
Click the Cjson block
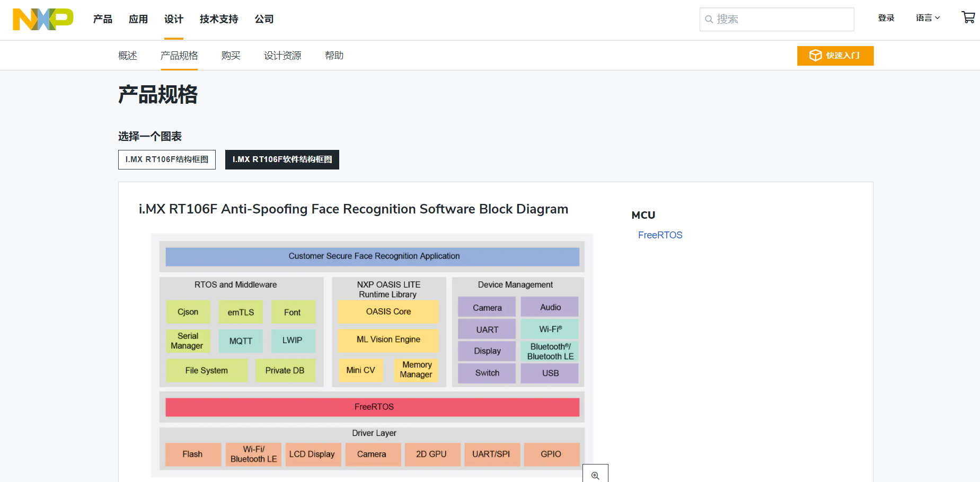tap(188, 312)
